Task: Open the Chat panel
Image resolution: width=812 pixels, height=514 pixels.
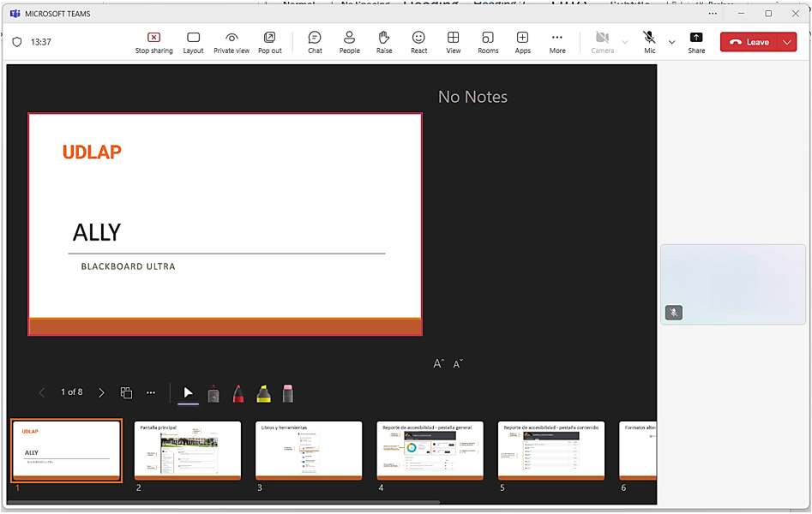Action: click(x=315, y=42)
